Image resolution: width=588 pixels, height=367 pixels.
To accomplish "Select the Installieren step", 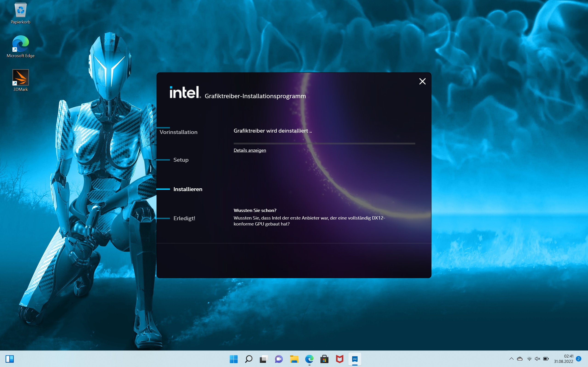I will tap(188, 189).
